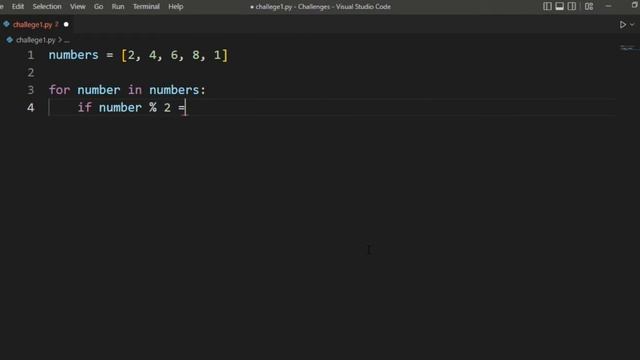The height and width of the screenshot is (360, 640).
Task: Click the 'numbers' variable on line 1
Action: tap(73, 55)
